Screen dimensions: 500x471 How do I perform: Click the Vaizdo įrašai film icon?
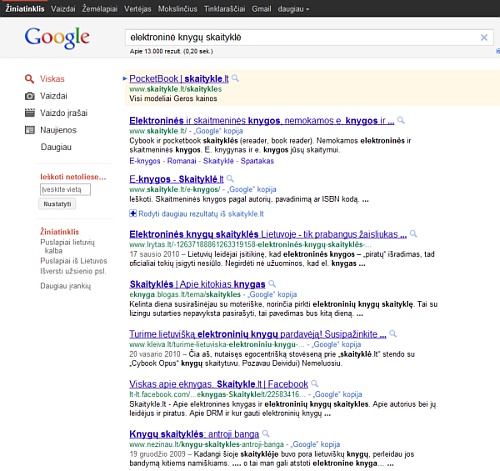click(30, 113)
